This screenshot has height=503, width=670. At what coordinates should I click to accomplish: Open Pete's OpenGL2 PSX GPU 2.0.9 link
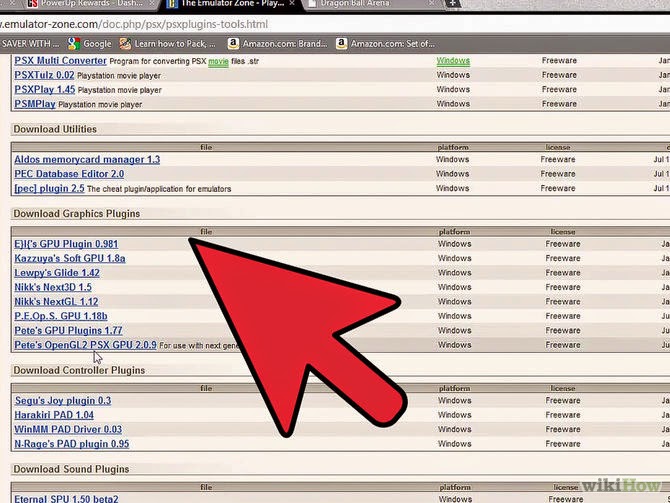[85, 345]
